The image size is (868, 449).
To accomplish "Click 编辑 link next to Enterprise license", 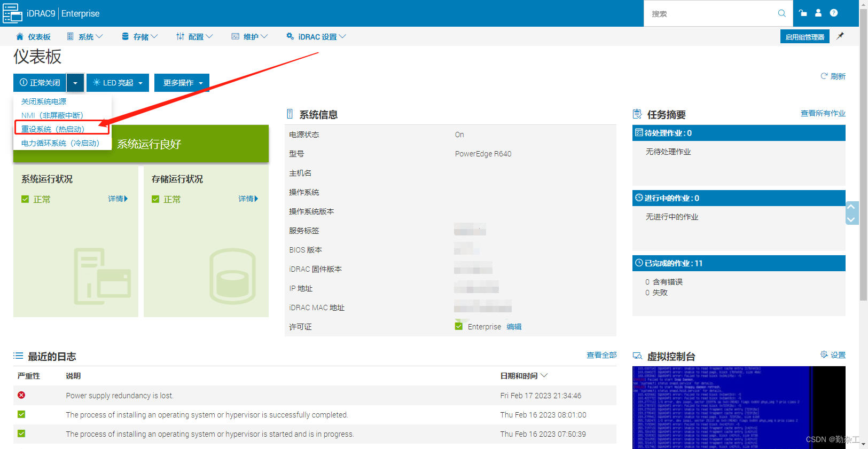I will 514,327.
